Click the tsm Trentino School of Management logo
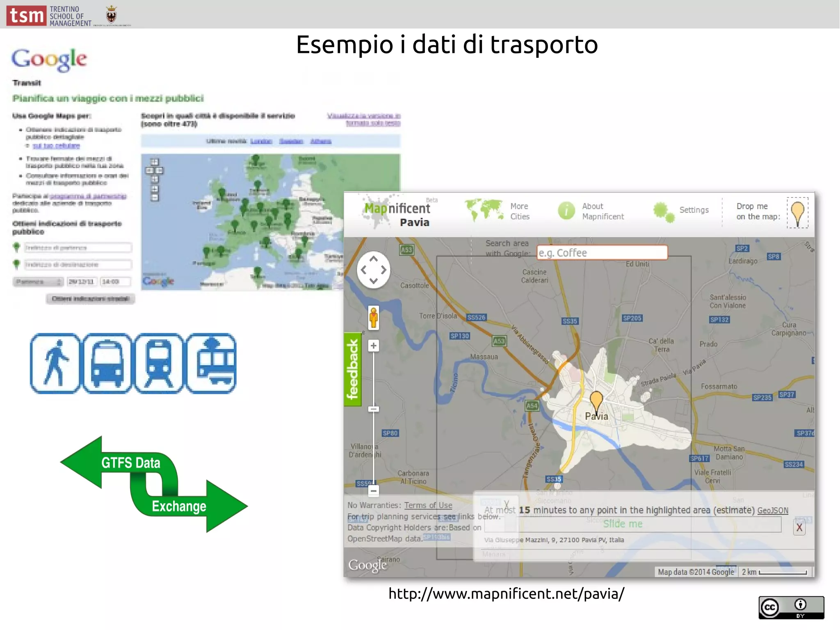The image size is (840, 630). tap(49, 16)
